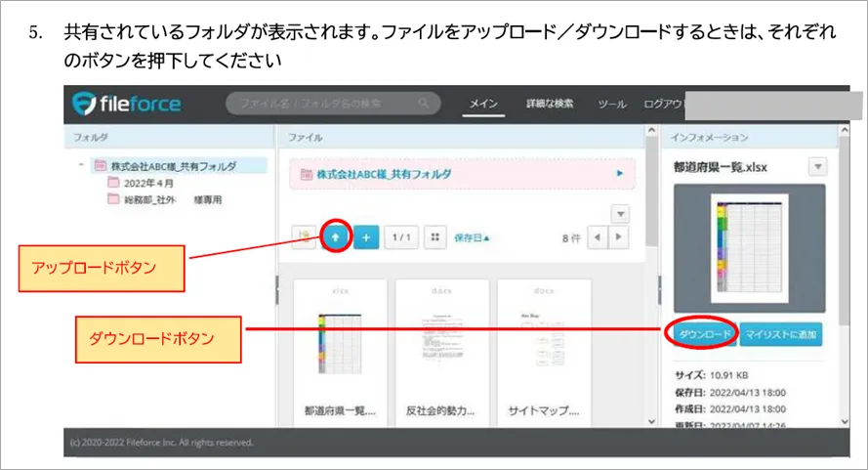Click the ファイル panel header
This screenshot has height=470, width=868.
point(461,137)
